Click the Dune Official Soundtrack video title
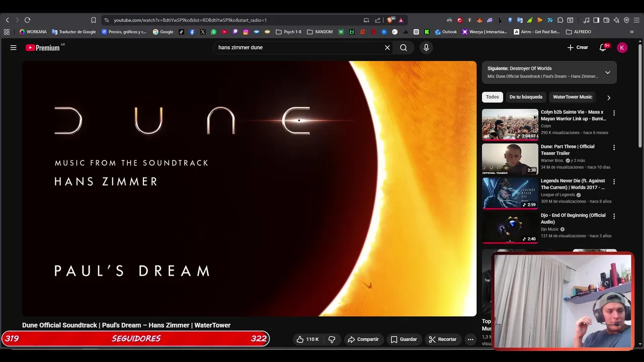Image resolution: width=644 pixels, height=362 pixels. click(126, 325)
